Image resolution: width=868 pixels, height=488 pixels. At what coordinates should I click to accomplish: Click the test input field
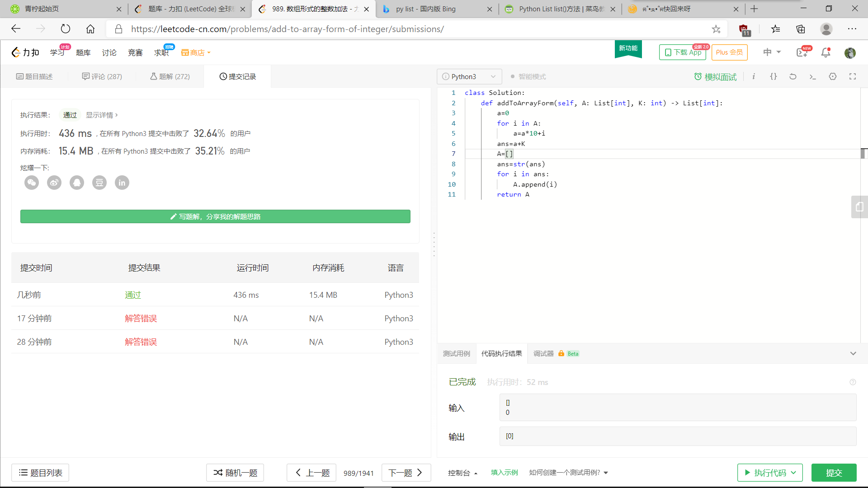tap(677, 408)
